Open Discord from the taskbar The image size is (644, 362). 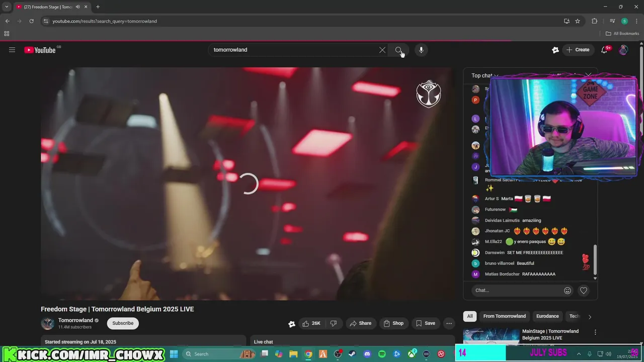tap(367, 354)
